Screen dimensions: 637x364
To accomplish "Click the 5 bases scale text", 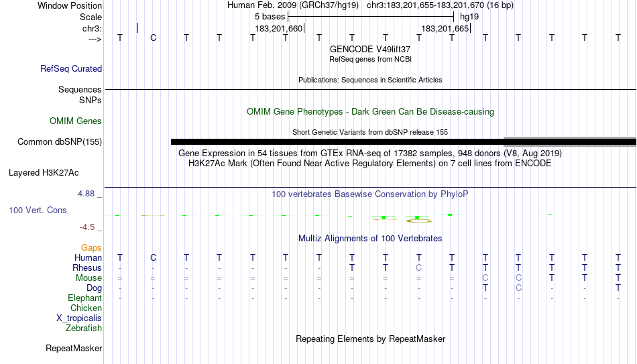I will tap(270, 17).
